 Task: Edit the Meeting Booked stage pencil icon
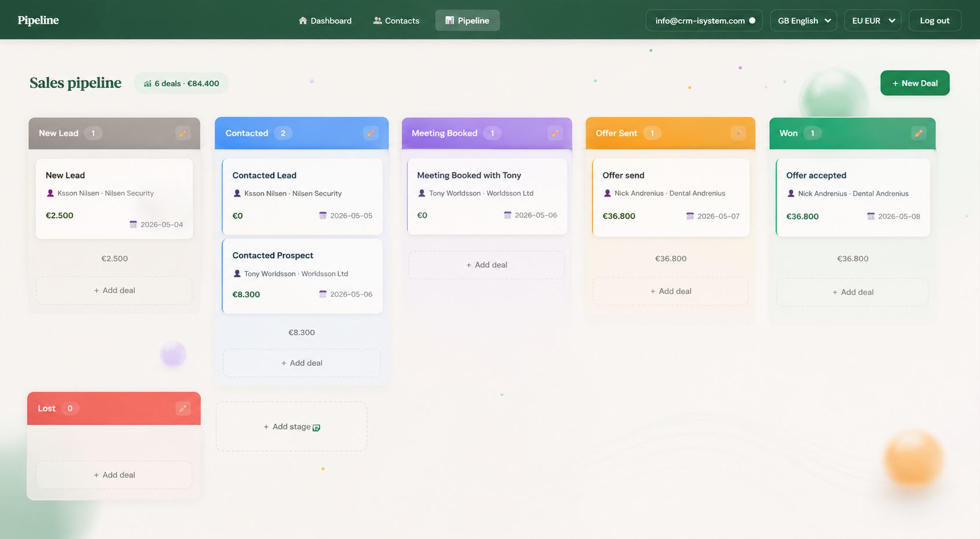(x=555, y=133)
